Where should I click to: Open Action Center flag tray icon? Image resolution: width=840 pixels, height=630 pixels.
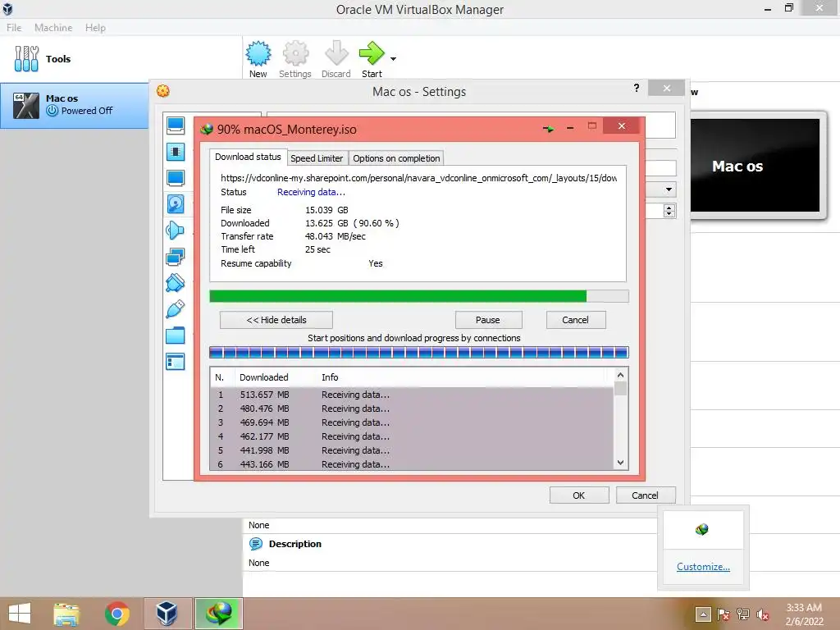tap(724, 614)
